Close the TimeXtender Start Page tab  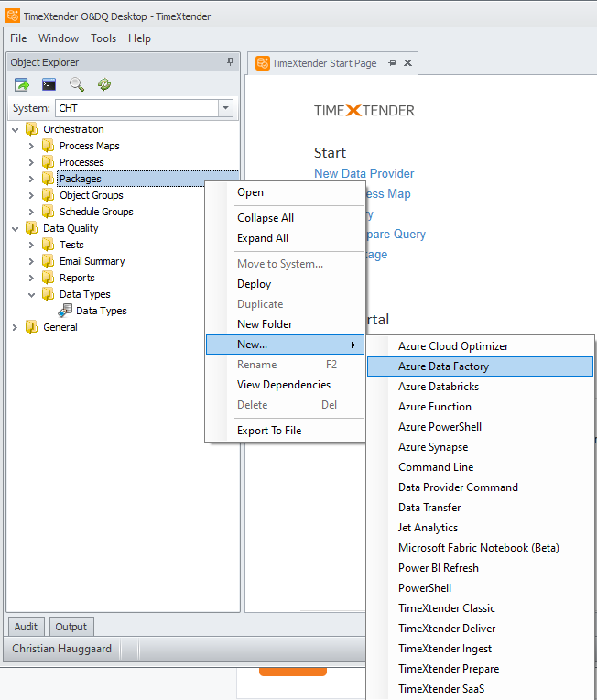(x=407, y=63)
